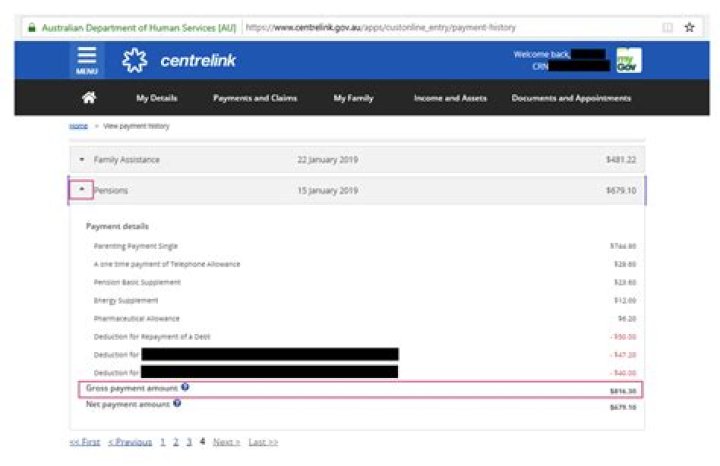Open the hamburger MENU button
720x466 pixels.
87,62
